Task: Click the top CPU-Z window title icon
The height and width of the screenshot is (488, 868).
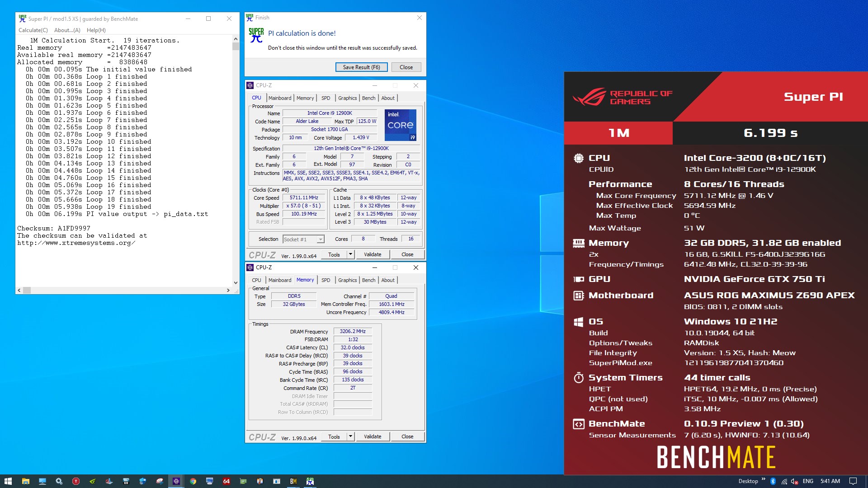Action: [x=250, y=85]
